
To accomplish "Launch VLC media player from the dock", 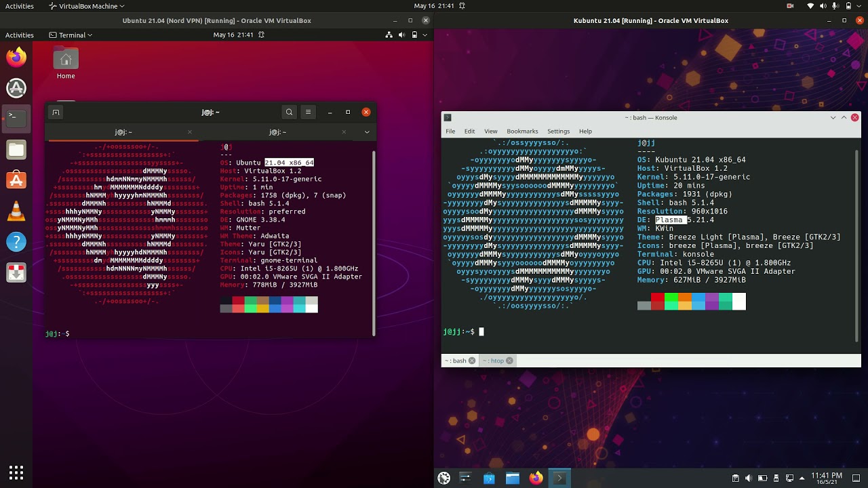I will coord(16,211).
